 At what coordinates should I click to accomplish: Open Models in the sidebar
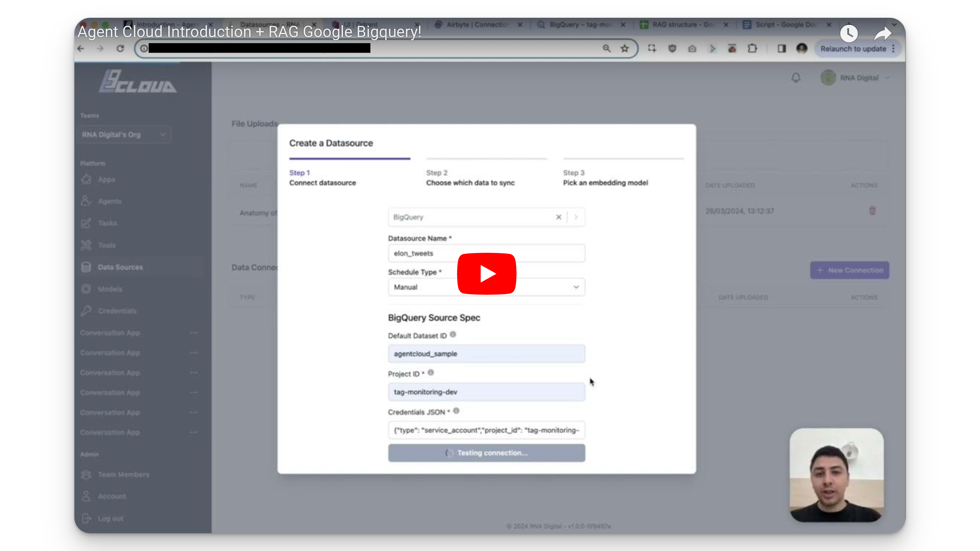tap(110, 289)
